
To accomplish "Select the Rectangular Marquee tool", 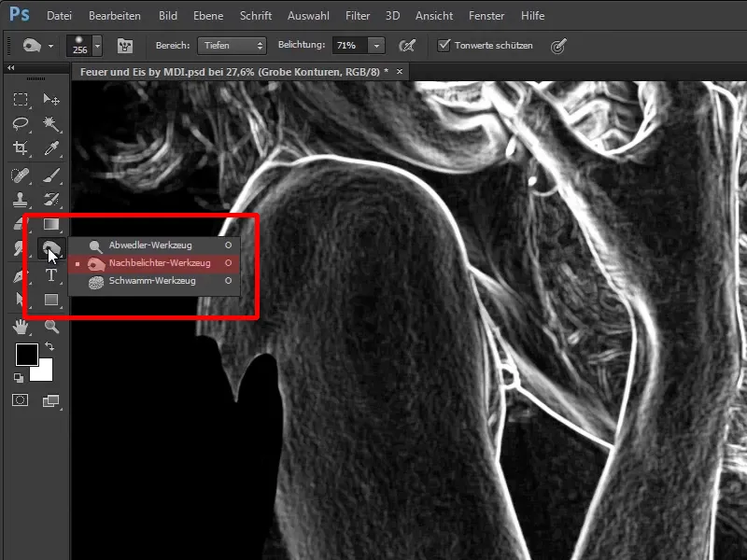I will 20,99.
